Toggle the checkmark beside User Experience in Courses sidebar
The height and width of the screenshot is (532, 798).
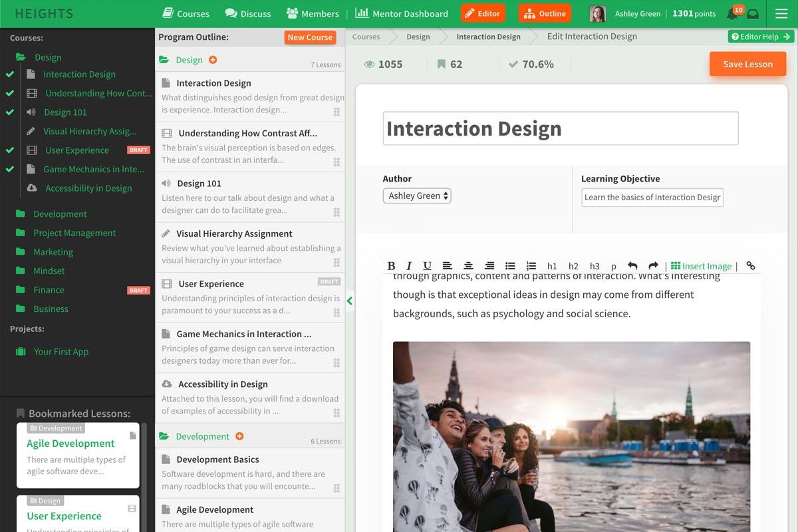pos(10,150)
